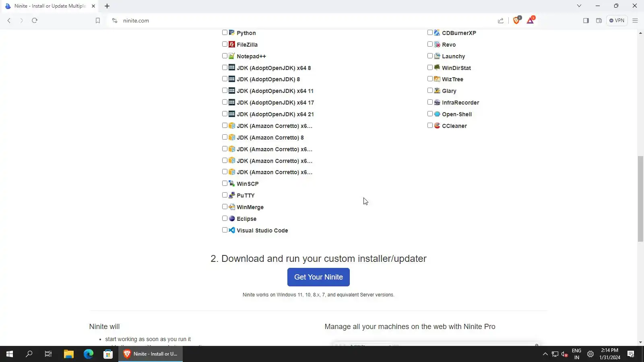Show hidden system tray icons
The width and height of the screenshot is (644, 362).
(x=545, y=354)
